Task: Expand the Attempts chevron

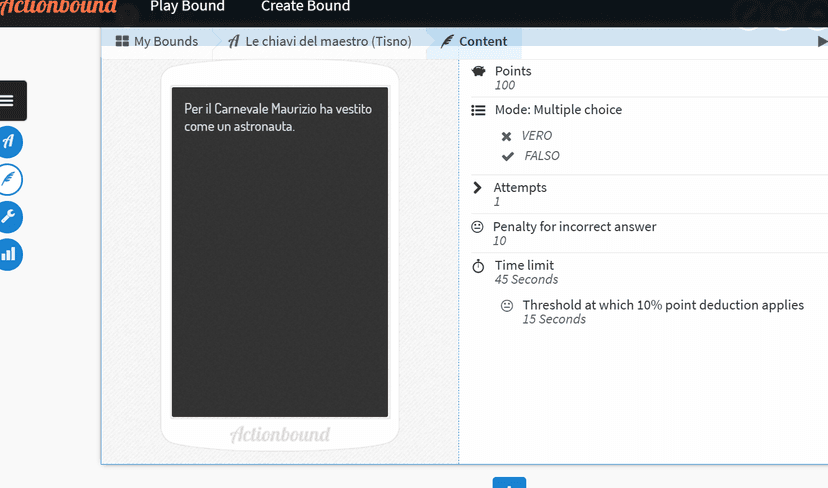Action: click(477, 188)
